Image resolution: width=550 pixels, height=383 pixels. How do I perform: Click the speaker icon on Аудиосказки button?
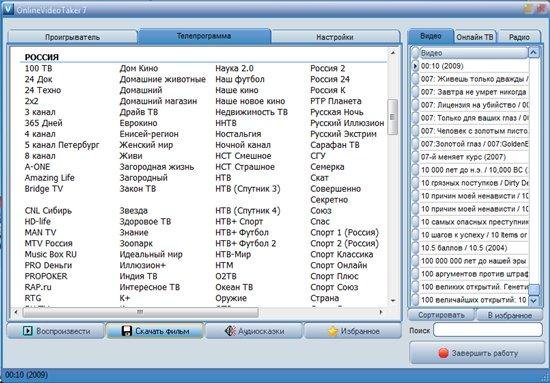tap(230, 331)
